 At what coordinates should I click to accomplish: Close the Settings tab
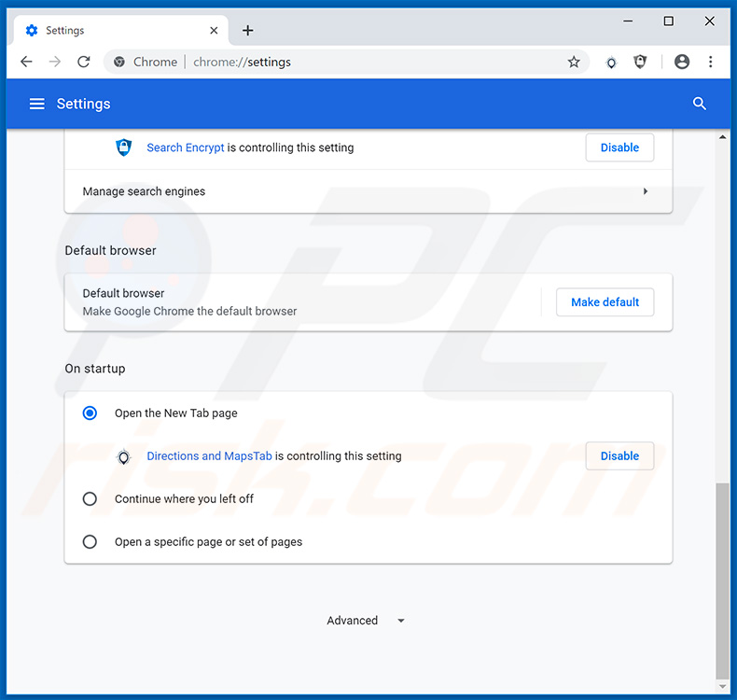click(214, 31)
